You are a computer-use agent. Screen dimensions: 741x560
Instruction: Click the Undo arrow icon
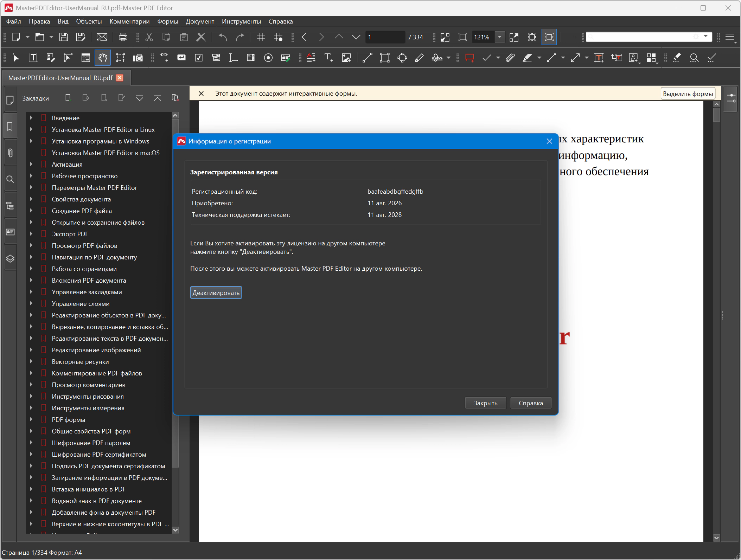[x=223, y=37]
